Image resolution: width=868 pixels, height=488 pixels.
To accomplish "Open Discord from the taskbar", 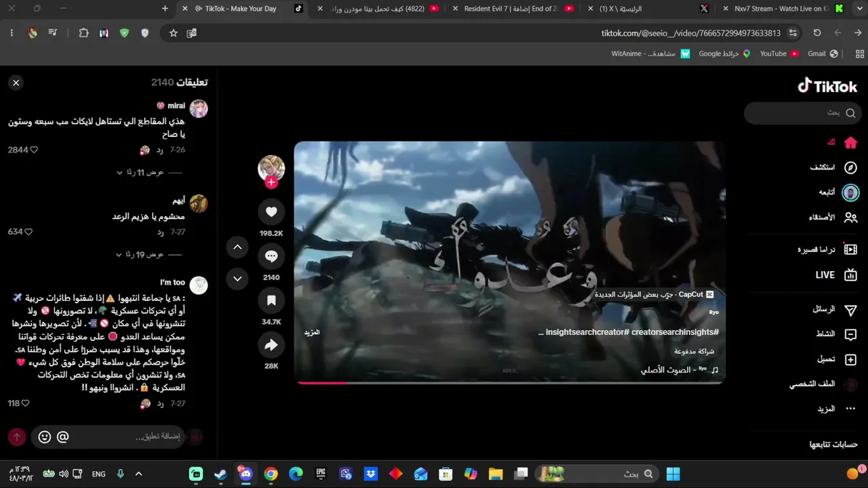I will coord(245,474).
